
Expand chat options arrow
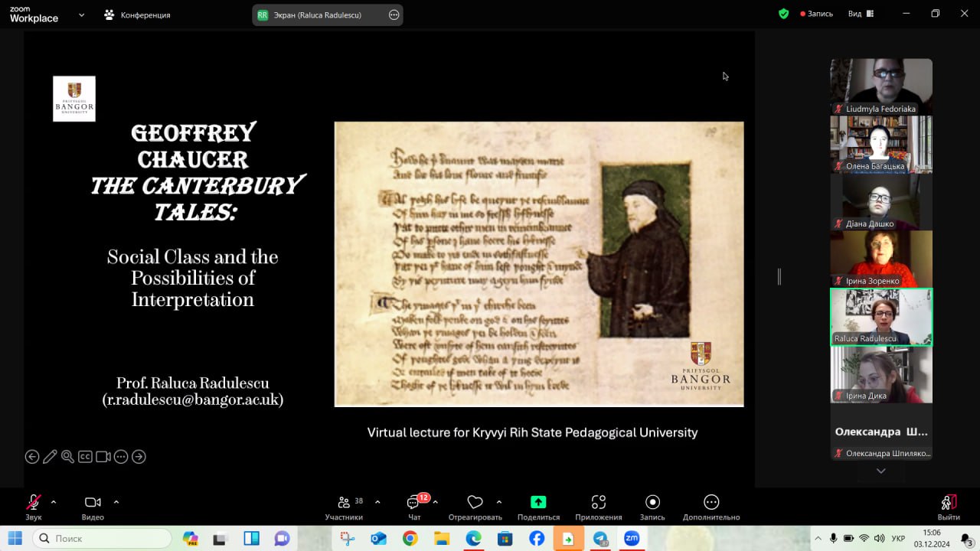[x=436, y=502]
